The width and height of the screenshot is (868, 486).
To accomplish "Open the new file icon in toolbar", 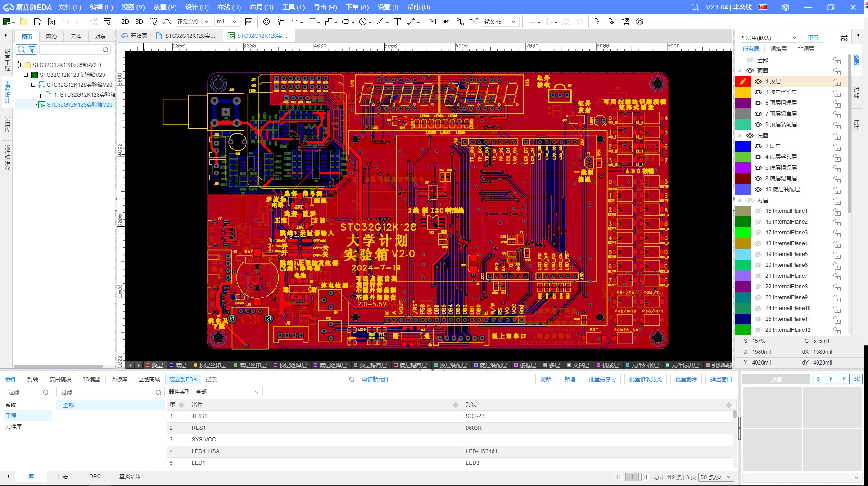I will (x=7, y=22).
